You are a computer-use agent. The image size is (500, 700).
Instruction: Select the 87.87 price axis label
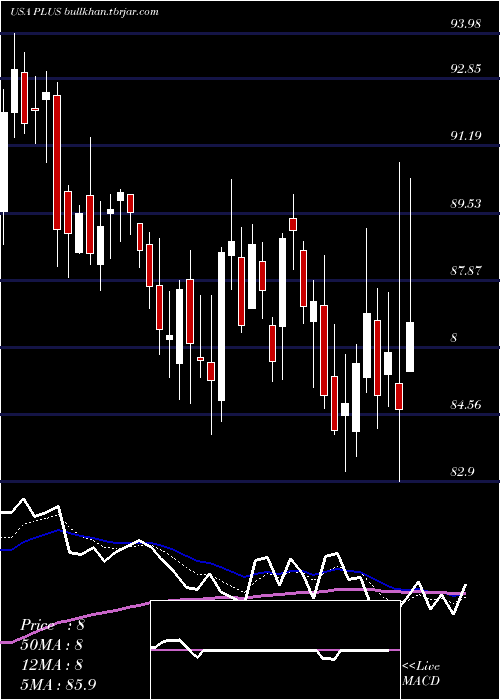[466, 270]
